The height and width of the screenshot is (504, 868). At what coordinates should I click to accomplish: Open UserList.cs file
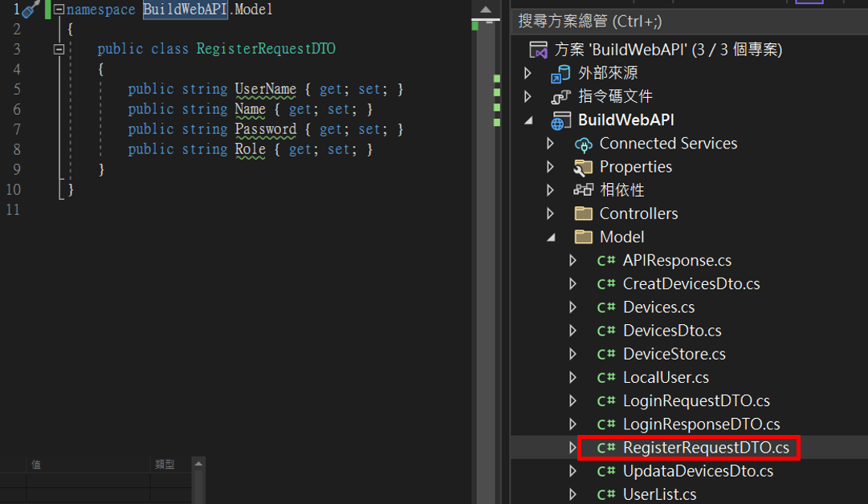(x=660, y=494)
